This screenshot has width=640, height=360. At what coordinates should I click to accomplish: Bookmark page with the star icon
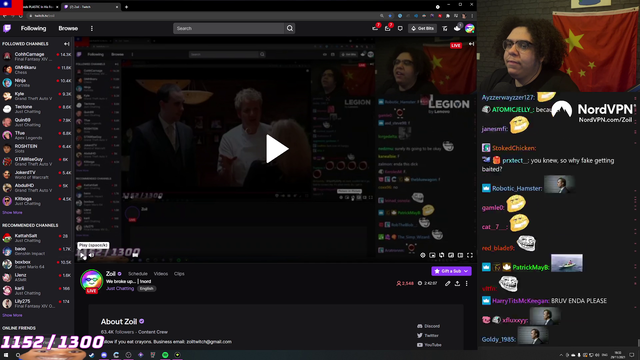click(x=390, y=16)
